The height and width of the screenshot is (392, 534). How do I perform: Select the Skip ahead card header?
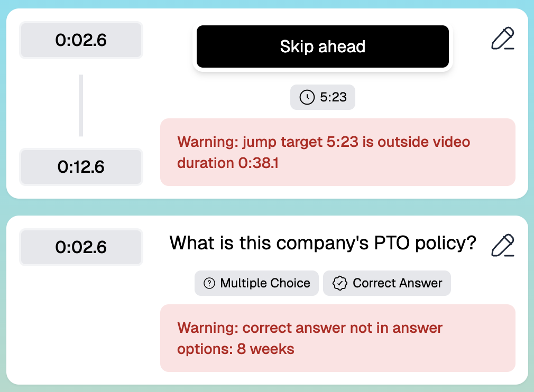tap(323, 46)
